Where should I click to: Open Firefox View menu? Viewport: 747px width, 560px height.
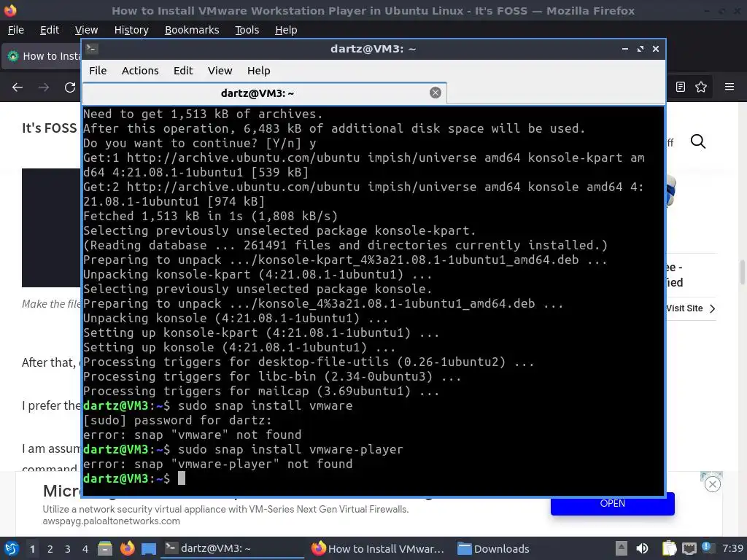click(x=86, y=30)
